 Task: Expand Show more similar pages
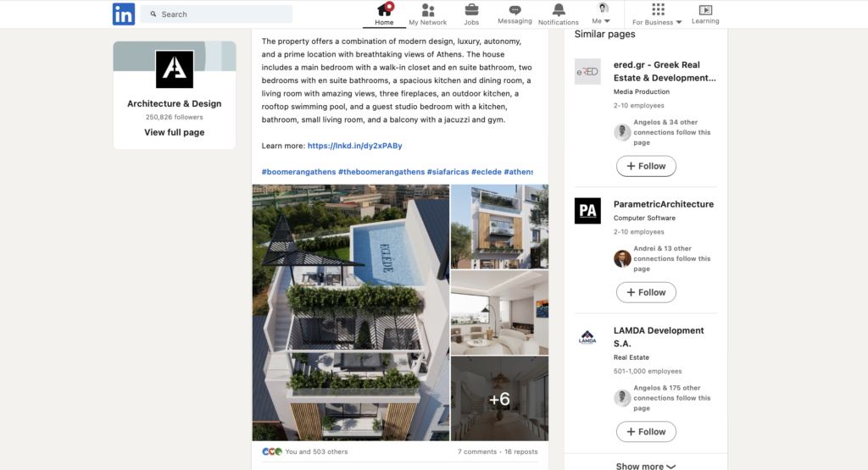(x=646, y=466)
